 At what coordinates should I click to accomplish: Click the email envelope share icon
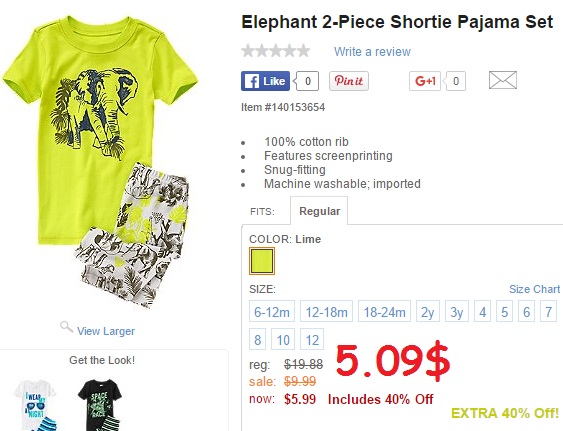(x=503, y=80)
